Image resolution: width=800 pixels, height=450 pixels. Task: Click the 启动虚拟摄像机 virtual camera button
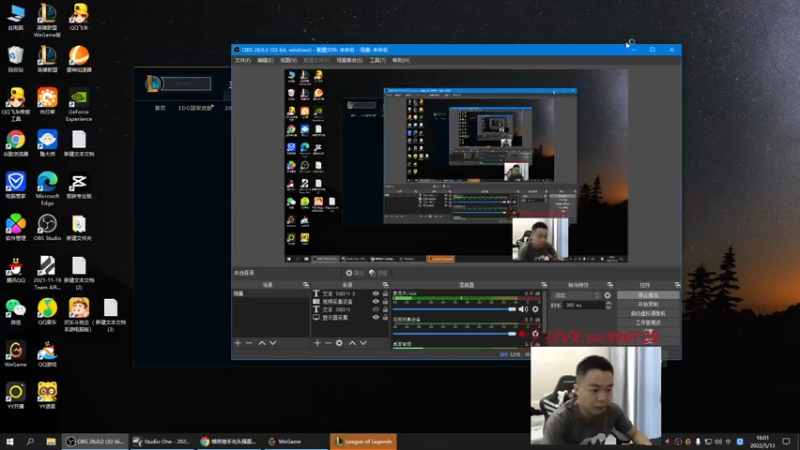pyautogui.click(x=648, y=313)
